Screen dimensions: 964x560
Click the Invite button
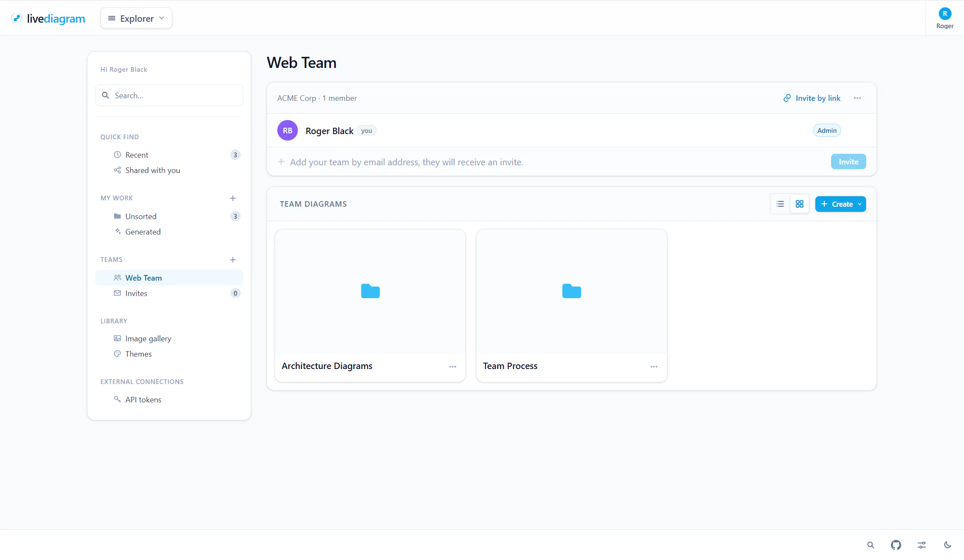point(848,161)
